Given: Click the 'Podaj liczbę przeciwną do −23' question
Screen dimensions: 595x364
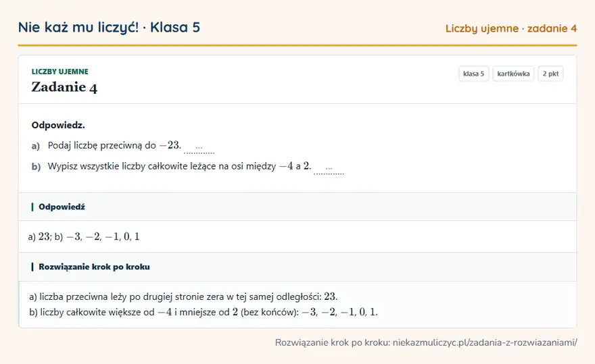Looking at the screenshot, I should click(x=114, y=145).
